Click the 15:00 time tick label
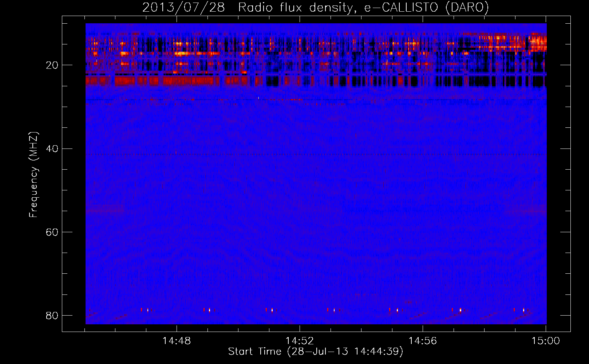This screenshot has height=364, width=589. pos(546,341)
